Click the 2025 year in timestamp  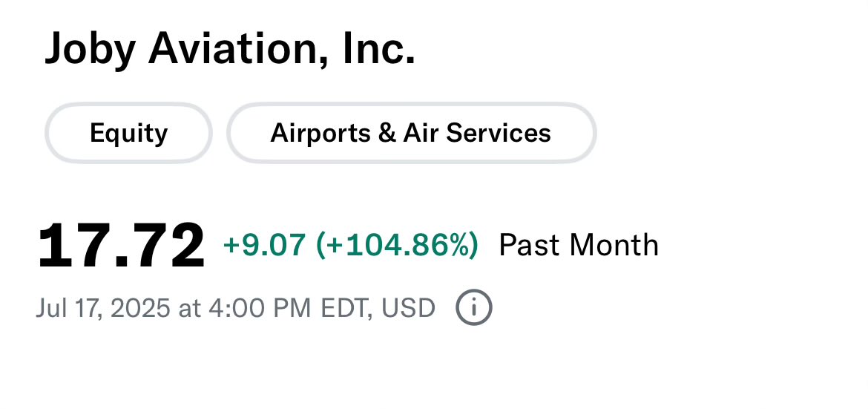(x=140, y=308)
